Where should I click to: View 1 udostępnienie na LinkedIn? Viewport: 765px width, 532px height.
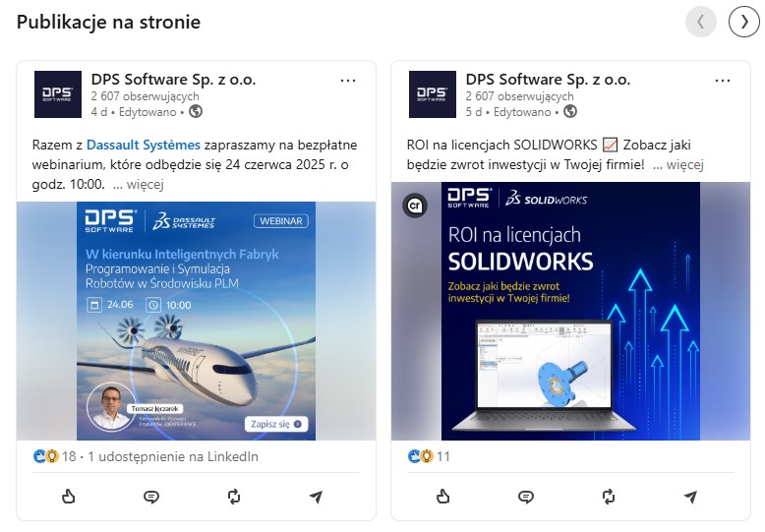(x=173, y=457)
